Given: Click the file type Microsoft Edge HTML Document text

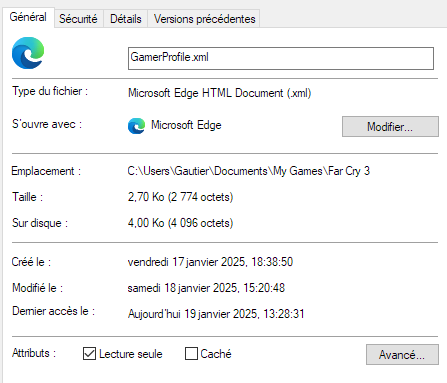Looking at the screenshot, I should (x=219, y=93).
